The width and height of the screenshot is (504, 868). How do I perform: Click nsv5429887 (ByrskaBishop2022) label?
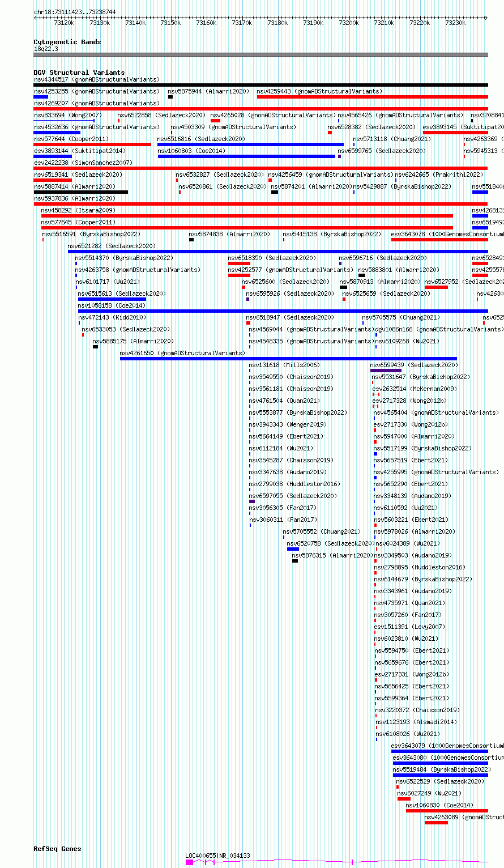coord(403,186)
